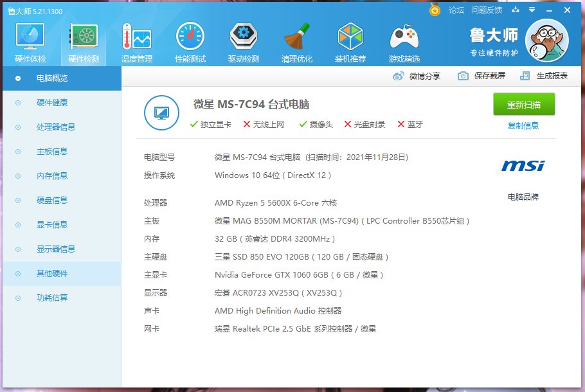This screenshot has width=585, height=392.
Task: Select 电脑概览 sidebar item
Action: [62, 78]
